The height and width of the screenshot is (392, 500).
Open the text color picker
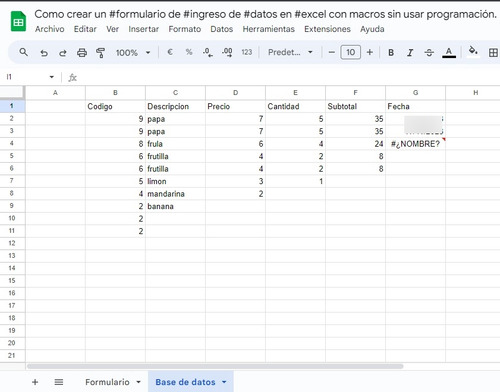tap(449, 53)
